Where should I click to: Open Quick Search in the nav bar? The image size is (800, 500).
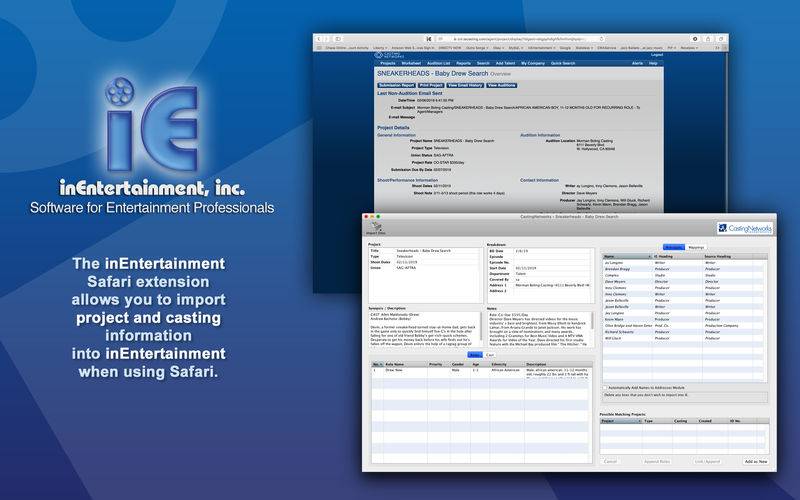pyautogui.click(x=563, y=63)
